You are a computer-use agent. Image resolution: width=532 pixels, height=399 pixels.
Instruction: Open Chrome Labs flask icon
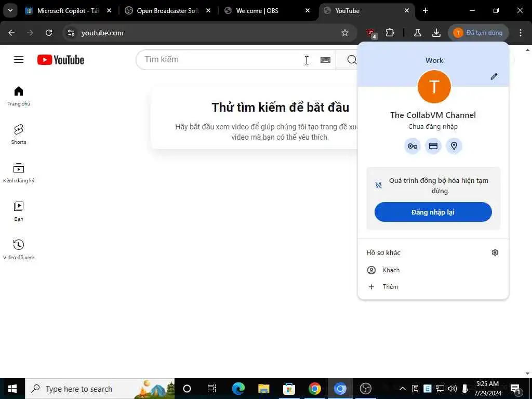tap(418, 33)
